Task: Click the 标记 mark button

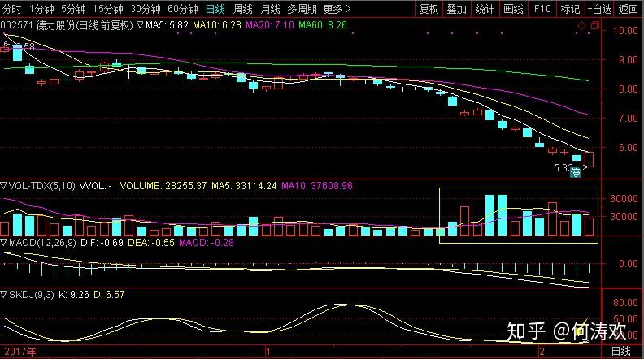Action: click(x=570, y=9)
